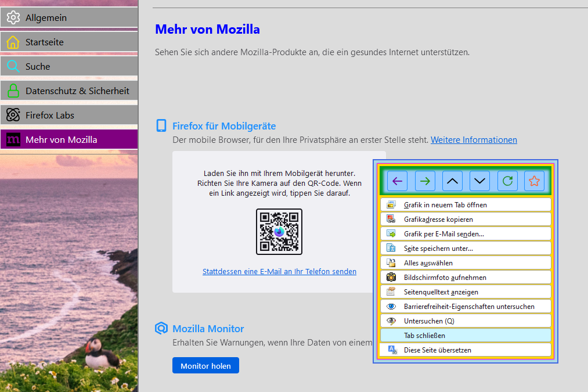This screenshot has height=392, width=588.
Task: Choose Diese Seite übersetzen
Action: point(466,350)
